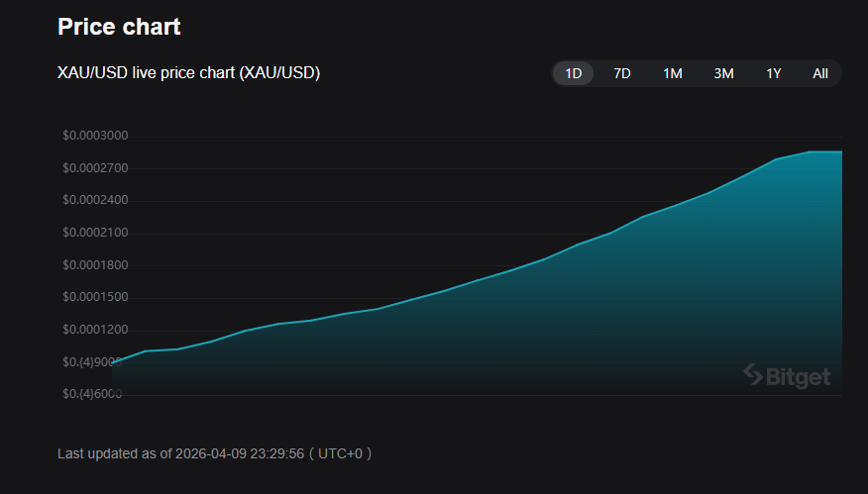
Task: Click the $0.0003000 axis label
Action: pyautogui.click(x=95, y=136)
